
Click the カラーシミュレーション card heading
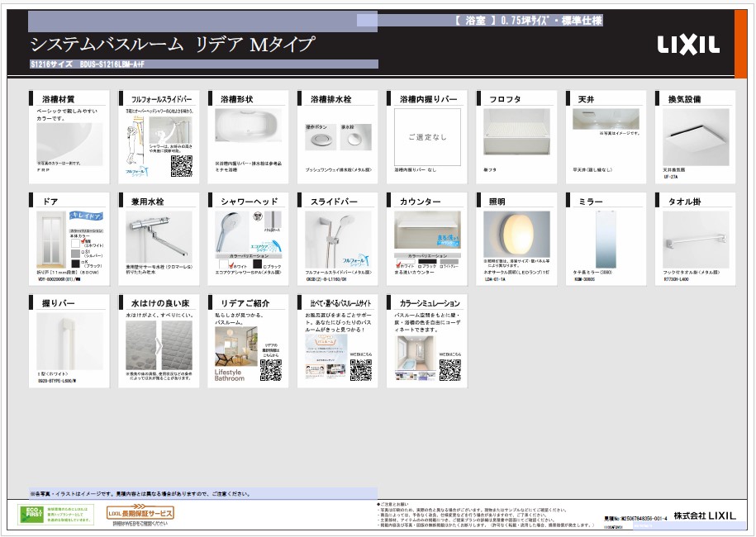click(x=430, y=303)
